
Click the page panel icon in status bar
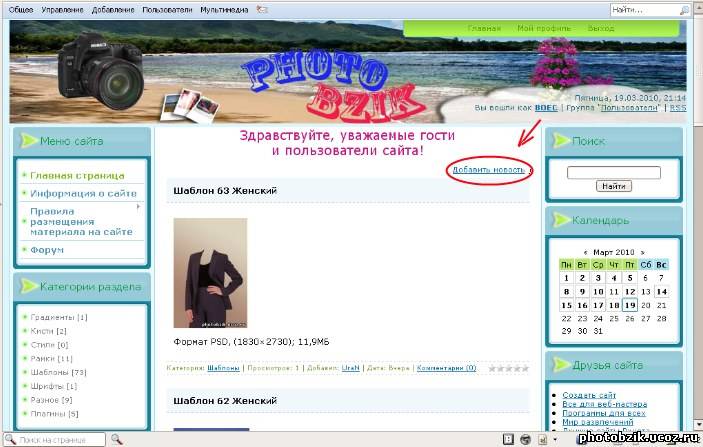point(508,440)
